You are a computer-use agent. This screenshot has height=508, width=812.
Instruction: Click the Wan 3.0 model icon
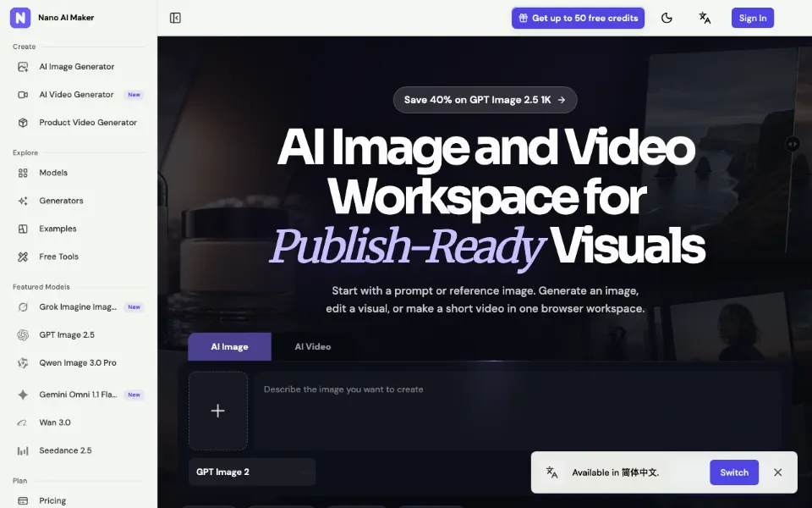[23, 423]
